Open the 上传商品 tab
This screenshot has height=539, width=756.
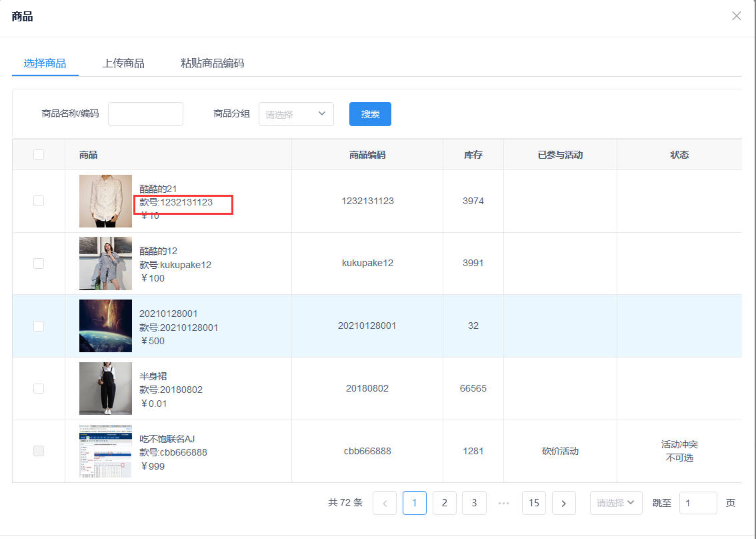123,63
